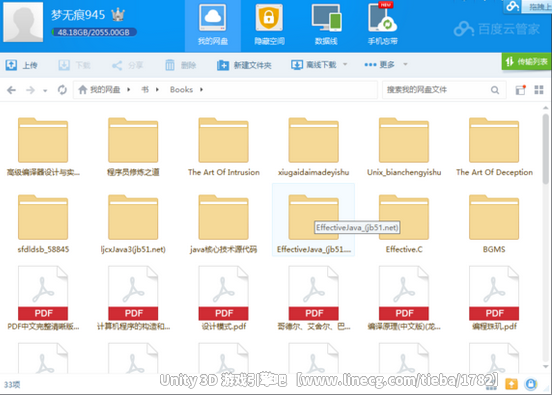Image resolution: width=552 pixels, height=399 pixels.
Task: Open the 手机忘带 tab
Action: point(383,25)
